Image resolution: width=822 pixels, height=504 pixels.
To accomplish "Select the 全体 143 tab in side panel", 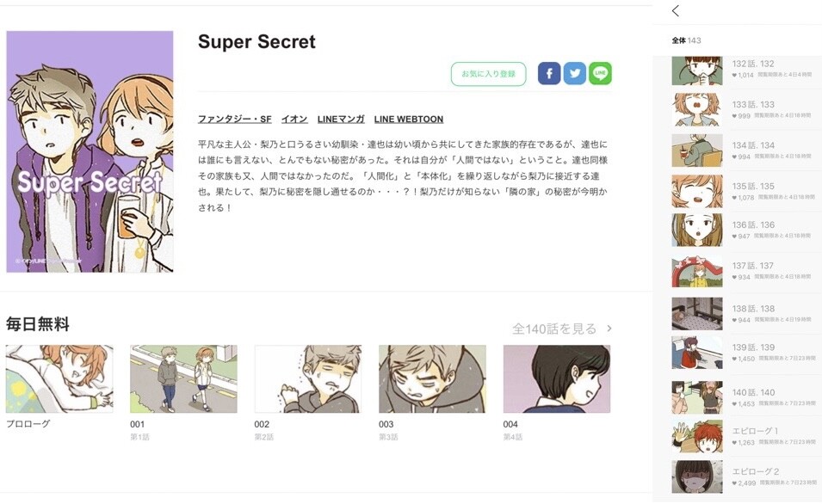I will click(686, 40).
